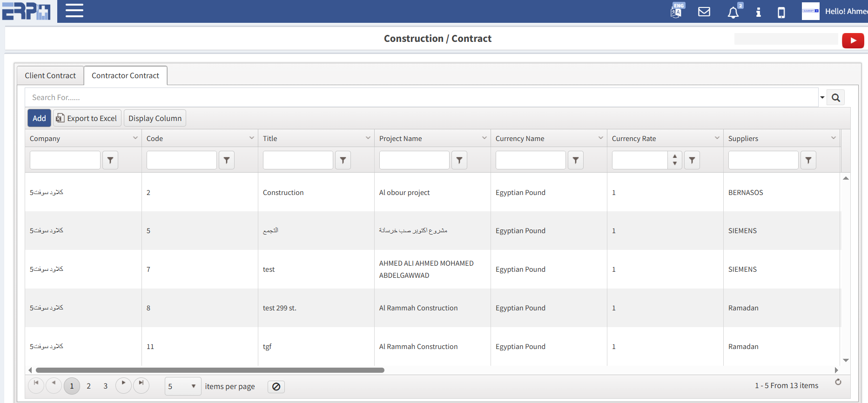Open the mail envelope icon
This screenshot has width=868, height=403.
click(x=704, y=12)
